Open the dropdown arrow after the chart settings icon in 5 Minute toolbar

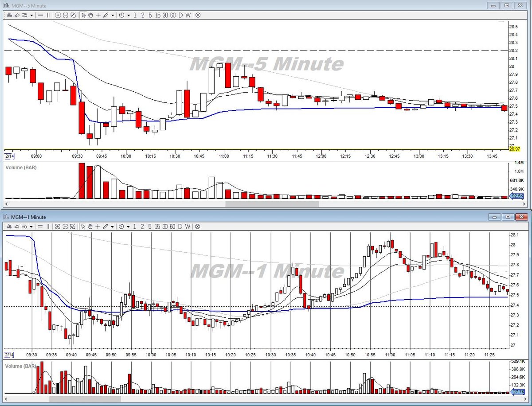[31, 16]
